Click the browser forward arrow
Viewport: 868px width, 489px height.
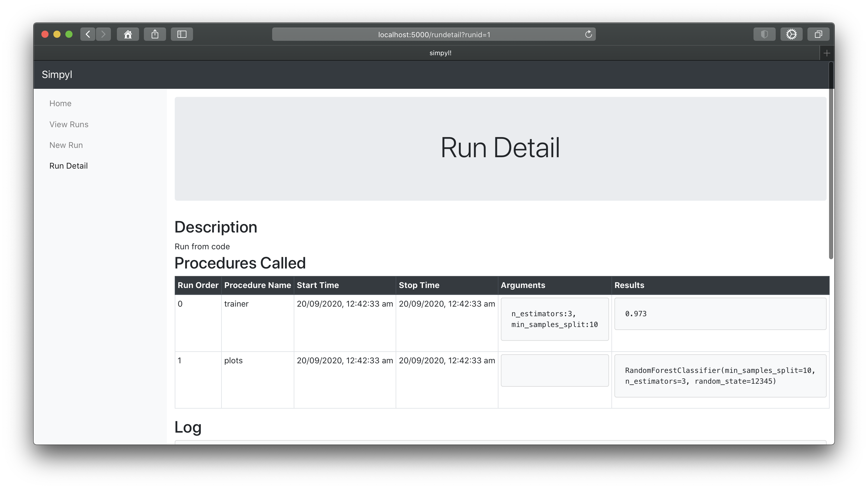[x=103, y=34]
